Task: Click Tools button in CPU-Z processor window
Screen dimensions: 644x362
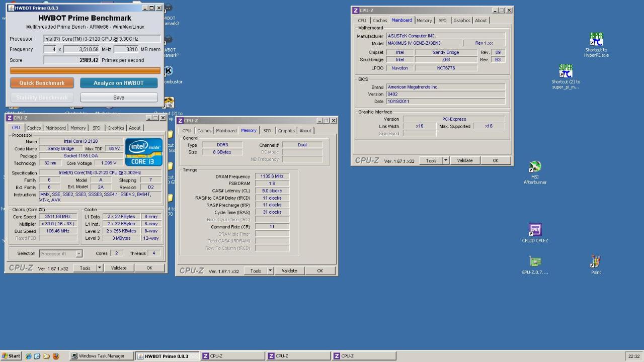Action: click(85, 268)
